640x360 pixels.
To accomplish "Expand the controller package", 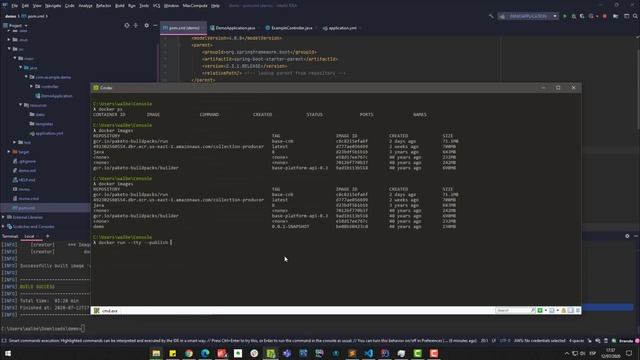I will point(31,86).
